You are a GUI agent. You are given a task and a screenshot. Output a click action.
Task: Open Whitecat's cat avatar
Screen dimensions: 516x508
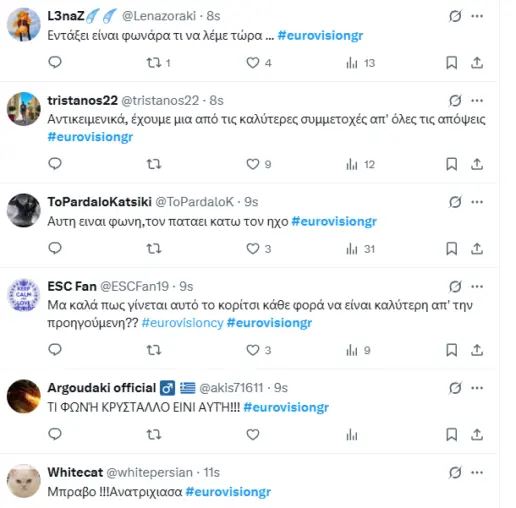(24, 481)
